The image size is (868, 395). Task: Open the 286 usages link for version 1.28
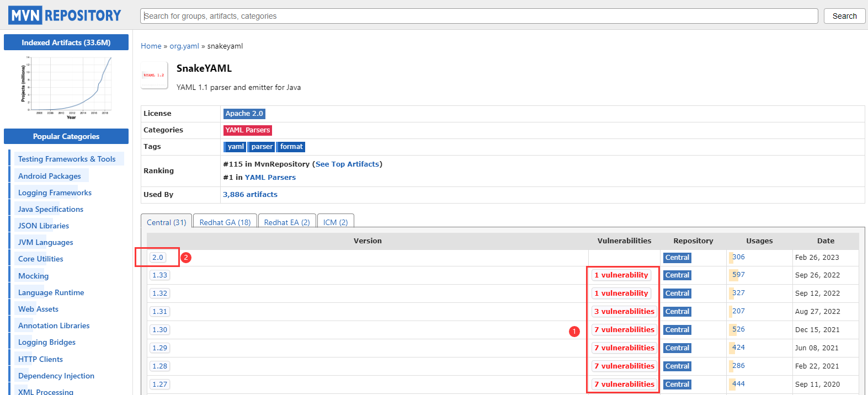point(738,366)
